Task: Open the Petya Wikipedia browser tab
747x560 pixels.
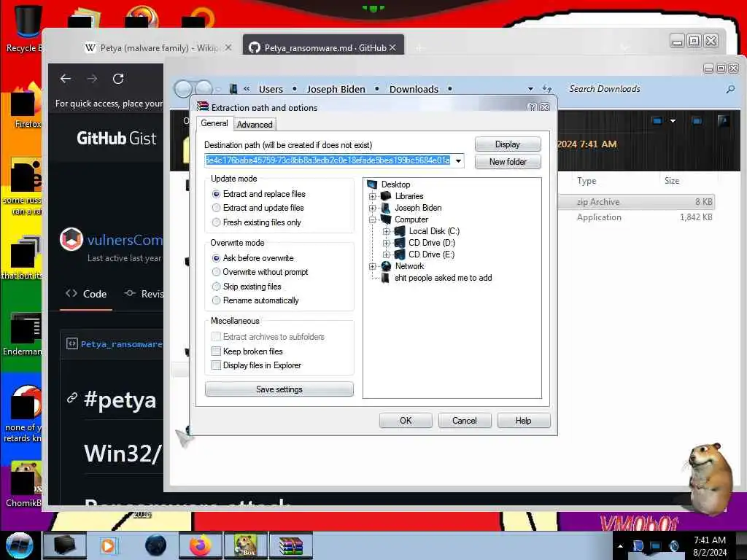Action: coord(158,47)
